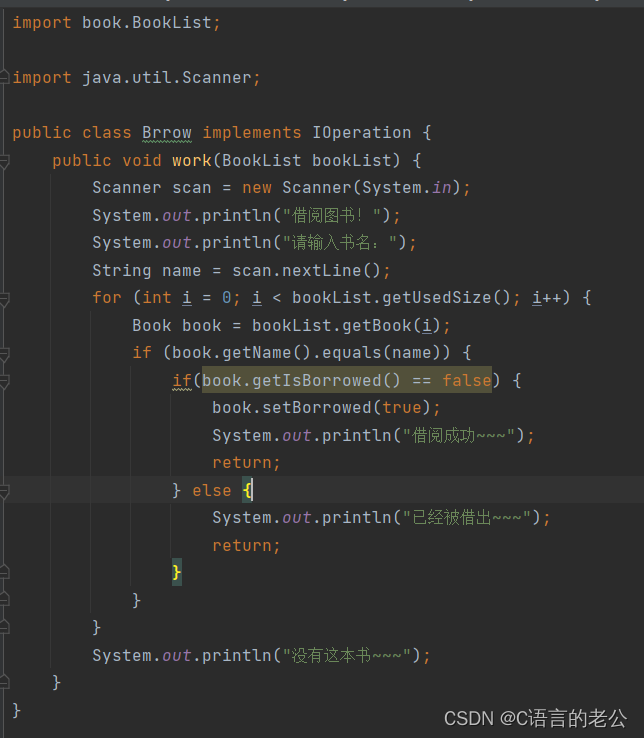Click highlighted 'book.getIsBorrowed() == false' expression
Screen dimensions: 644x738
(347, 380)
